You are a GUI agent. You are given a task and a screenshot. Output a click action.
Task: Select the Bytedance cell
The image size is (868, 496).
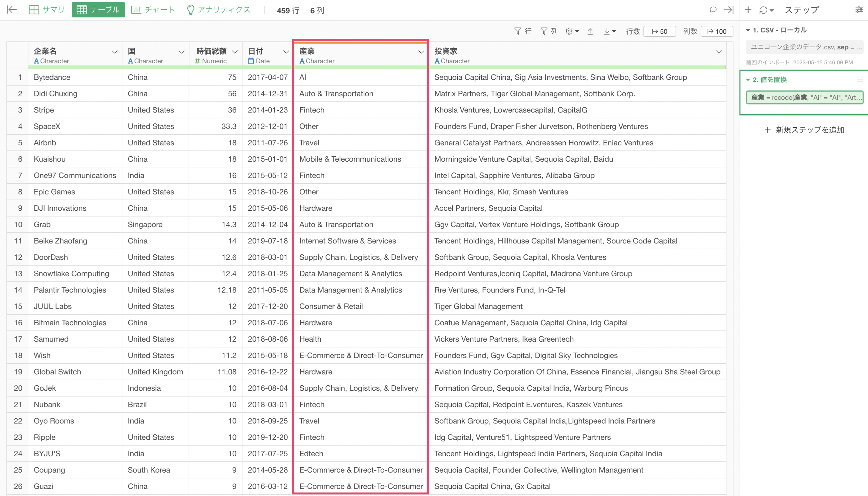point(75,77)
